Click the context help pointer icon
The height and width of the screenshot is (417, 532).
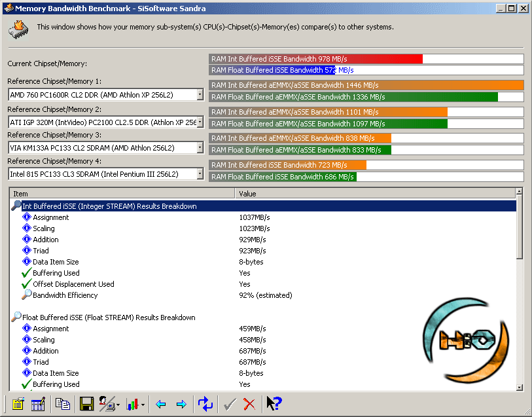(274, 403)
